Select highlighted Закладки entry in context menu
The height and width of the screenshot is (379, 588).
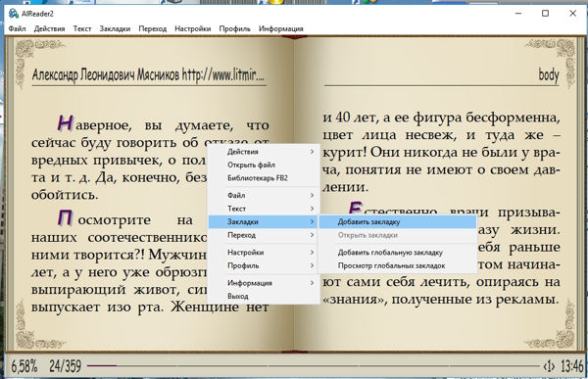[x=264, y=221]
